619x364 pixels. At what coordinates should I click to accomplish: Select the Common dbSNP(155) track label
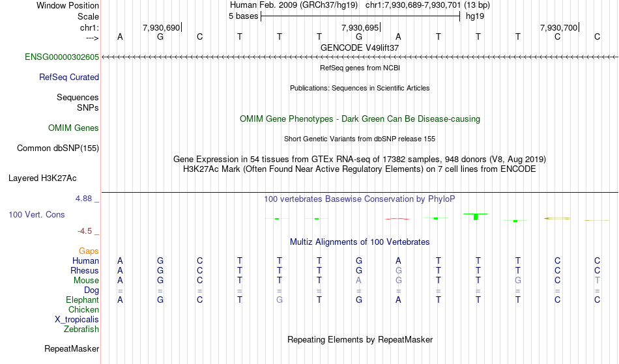click(x=57, y=148)
